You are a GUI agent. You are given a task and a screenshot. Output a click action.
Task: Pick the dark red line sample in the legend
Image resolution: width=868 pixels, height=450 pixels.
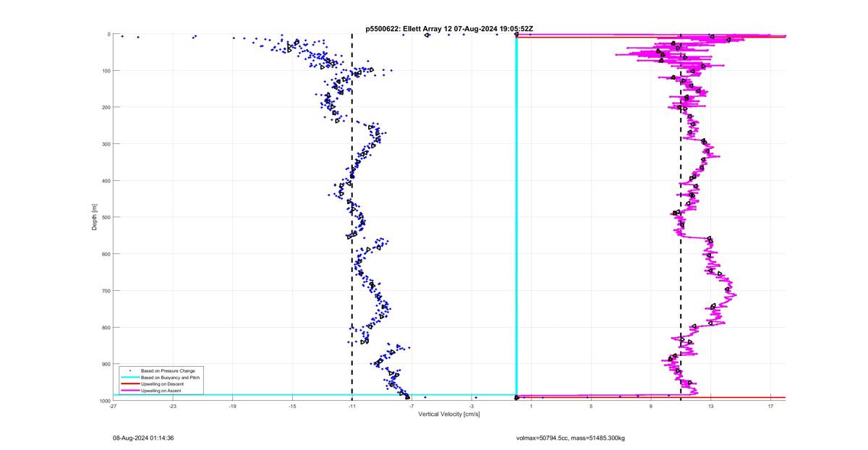tap(129, 384)
